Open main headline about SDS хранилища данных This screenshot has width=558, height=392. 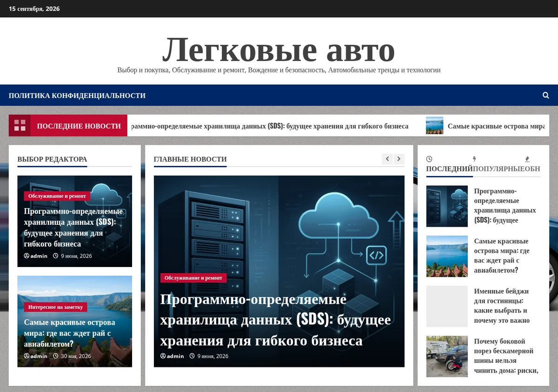[275, 320]
